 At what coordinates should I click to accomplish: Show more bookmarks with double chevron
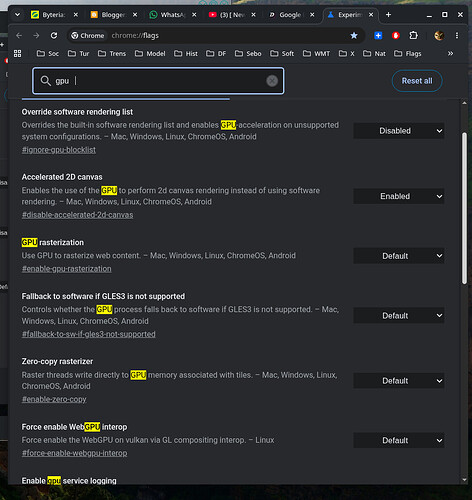450,54
